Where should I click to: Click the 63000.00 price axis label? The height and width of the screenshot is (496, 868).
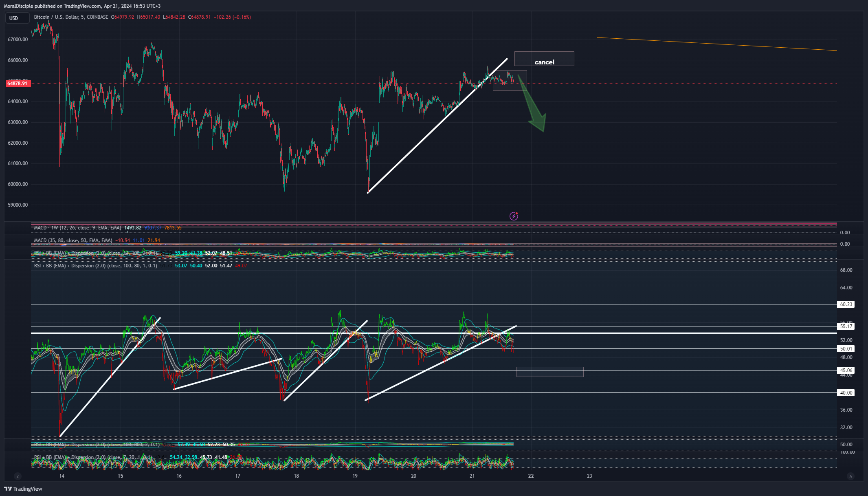pyautogui.click(x=18, y=122)
